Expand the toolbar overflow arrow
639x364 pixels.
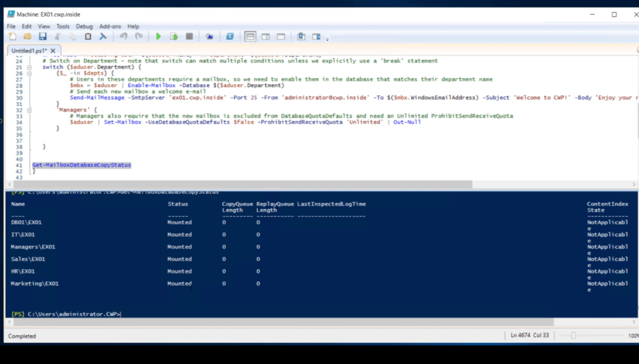(326, 37)
